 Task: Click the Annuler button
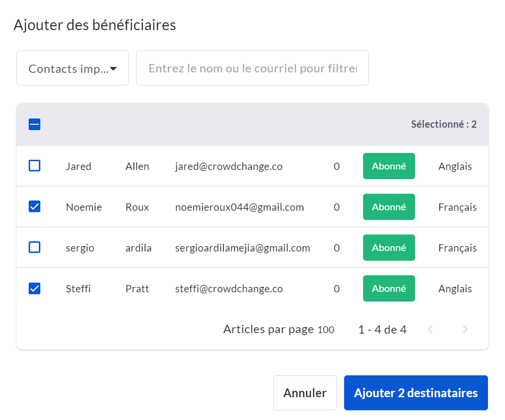(x=305, y=393)
